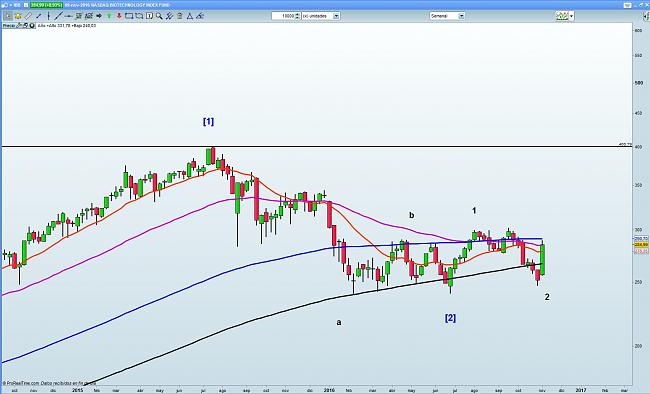Image resolution: width=650 pixels, height=394 pixels.
Task: Decrease the quantity with the down stepper
Action: (298, 17)
